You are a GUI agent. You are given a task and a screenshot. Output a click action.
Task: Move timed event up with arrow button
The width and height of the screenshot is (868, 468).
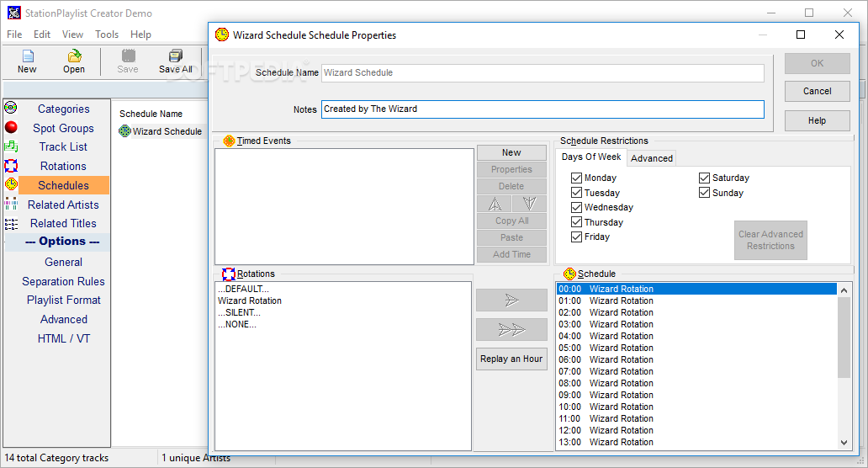495,204
